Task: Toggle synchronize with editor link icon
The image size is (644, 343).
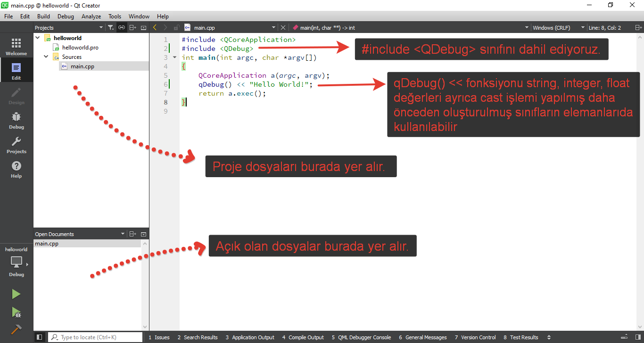Action: tap(122, 28)
